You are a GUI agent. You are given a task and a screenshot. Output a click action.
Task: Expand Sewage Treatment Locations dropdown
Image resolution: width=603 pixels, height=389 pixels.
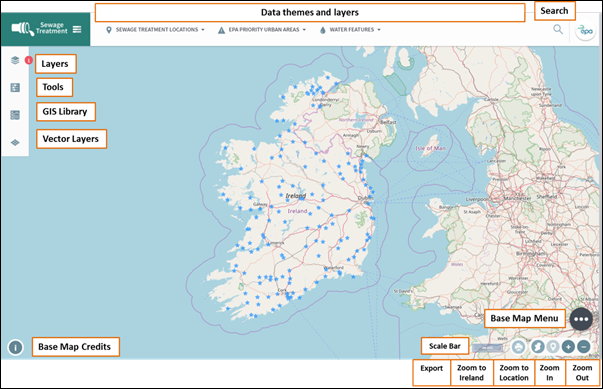click(x=155, y=30)
